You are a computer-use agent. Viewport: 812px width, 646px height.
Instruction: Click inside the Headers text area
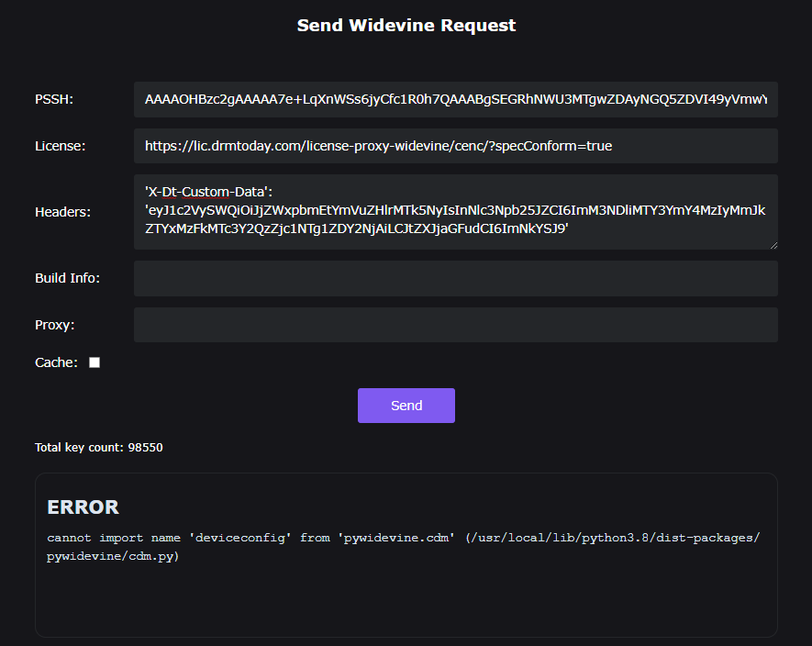pyautogui.click(x=455, y=212)
